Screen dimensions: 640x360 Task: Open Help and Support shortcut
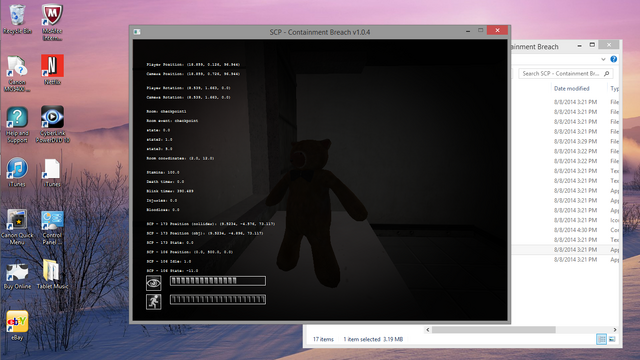coord(17,124)
